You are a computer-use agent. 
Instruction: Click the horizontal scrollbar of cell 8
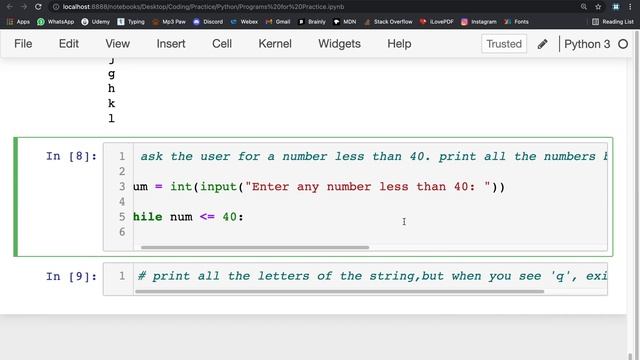click(x=255, y=247)
